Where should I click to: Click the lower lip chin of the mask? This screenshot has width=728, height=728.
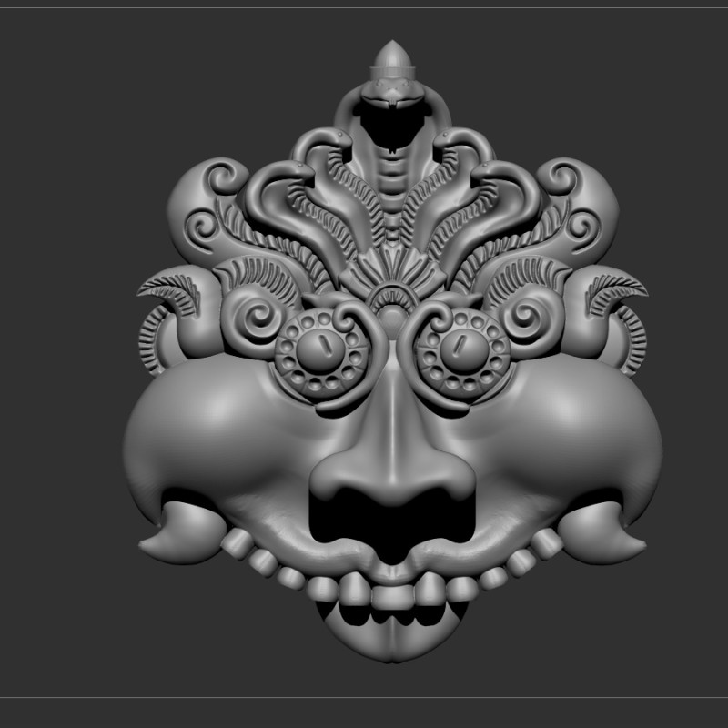393,639
